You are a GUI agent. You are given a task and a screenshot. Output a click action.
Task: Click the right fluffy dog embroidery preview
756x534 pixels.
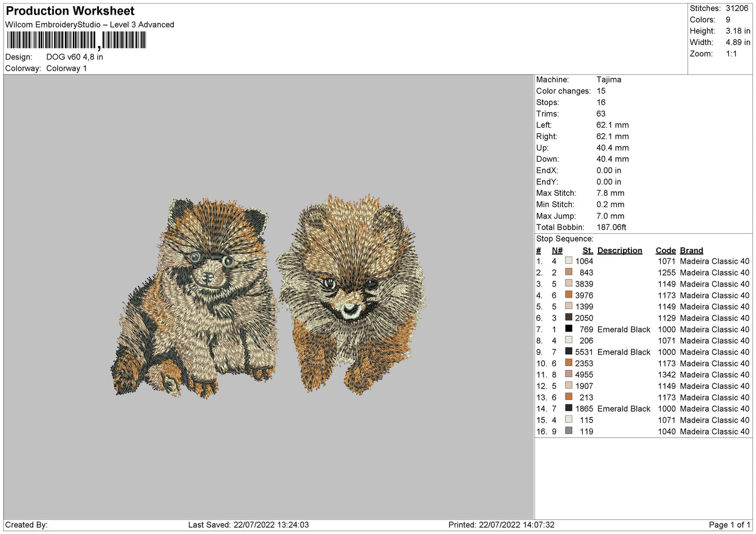click(x=351, y=294)
